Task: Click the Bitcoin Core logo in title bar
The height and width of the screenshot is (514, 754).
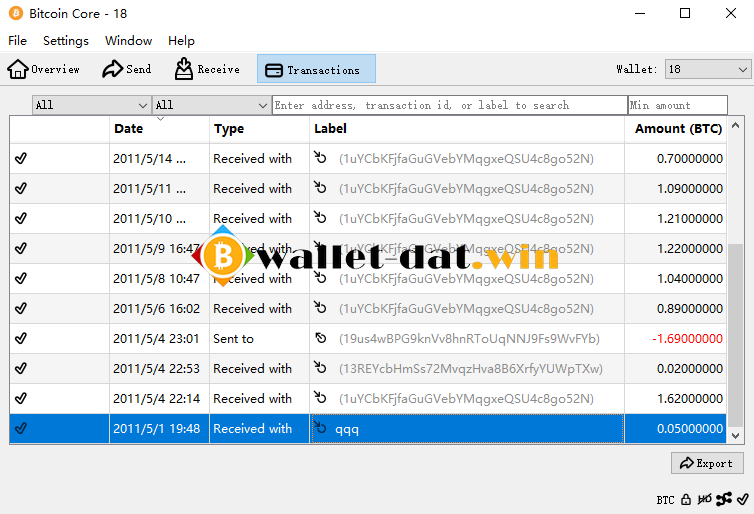Action: 16,13
